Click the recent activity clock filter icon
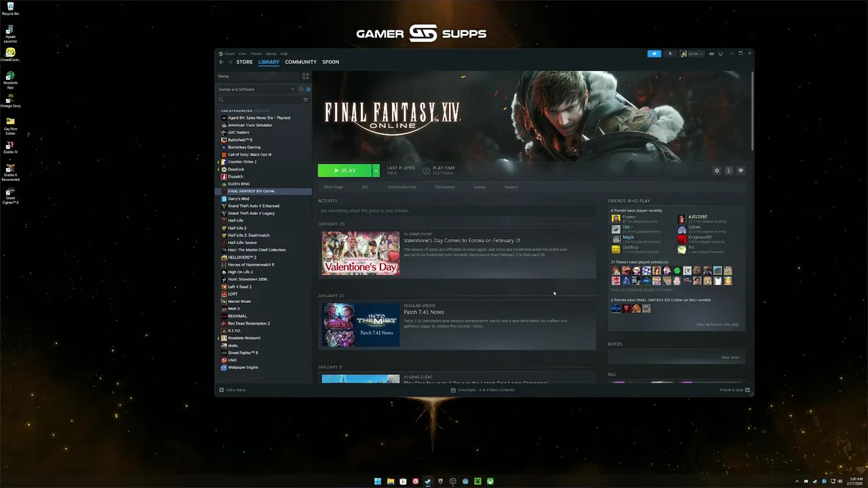Screen dimensions: 868x488 point(301,89)
